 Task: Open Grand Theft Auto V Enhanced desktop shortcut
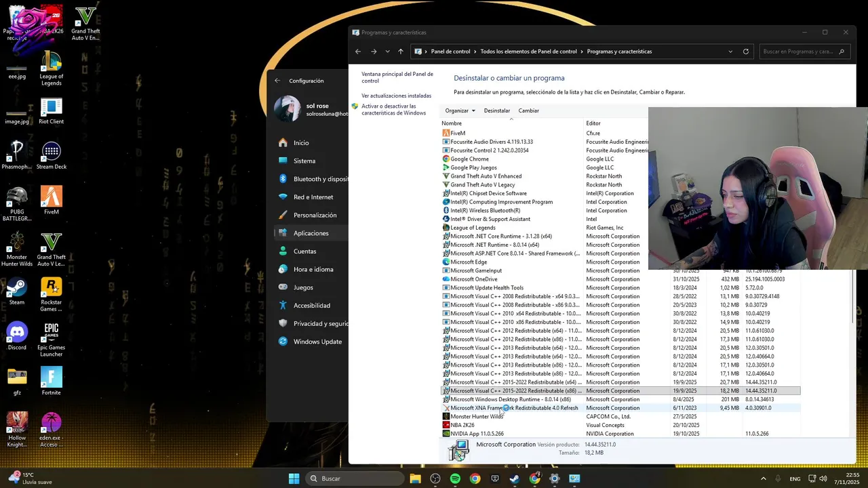85,24
